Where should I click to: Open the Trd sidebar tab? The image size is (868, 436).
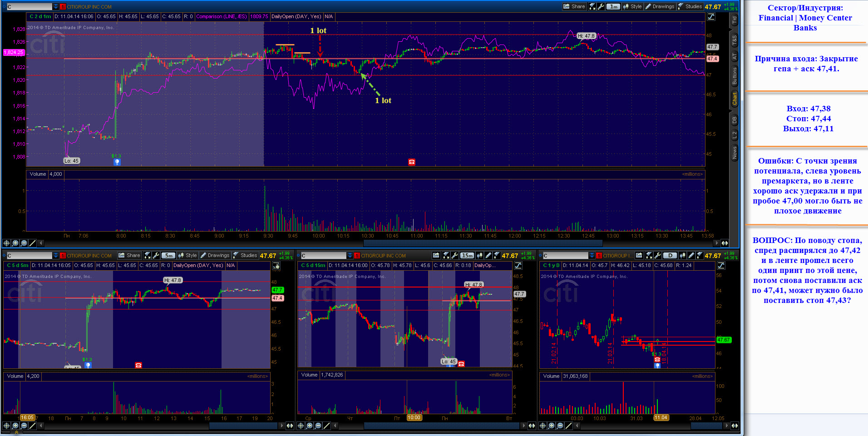point(734,20)
